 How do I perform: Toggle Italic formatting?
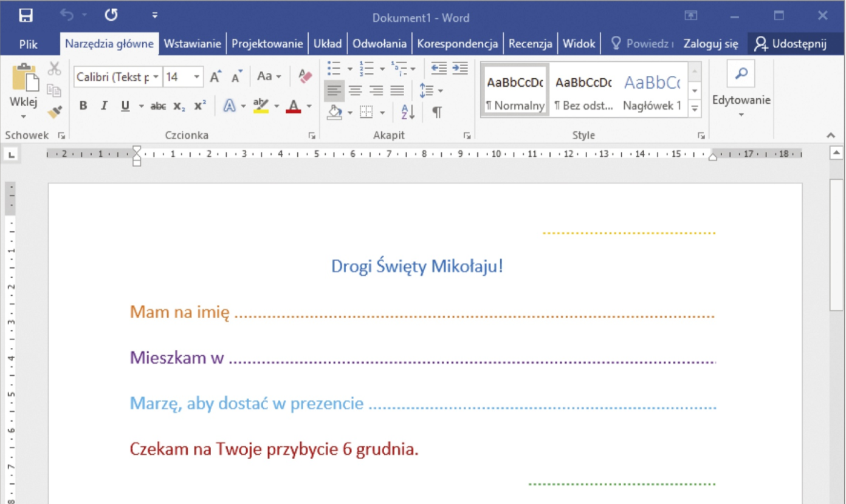[104, 106]
